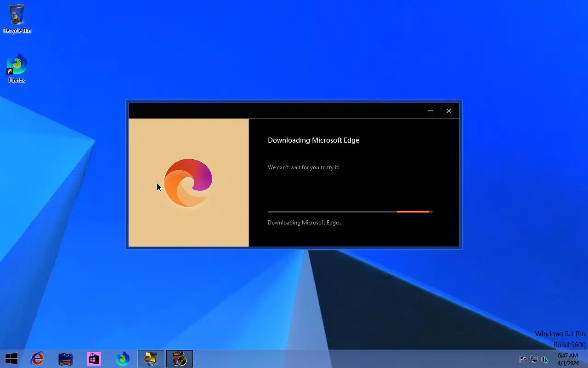The width and height of the screenshot is (588, 368).
Task: Switch to the disc setup taskbar item
Action: click(x=180, y=359)
